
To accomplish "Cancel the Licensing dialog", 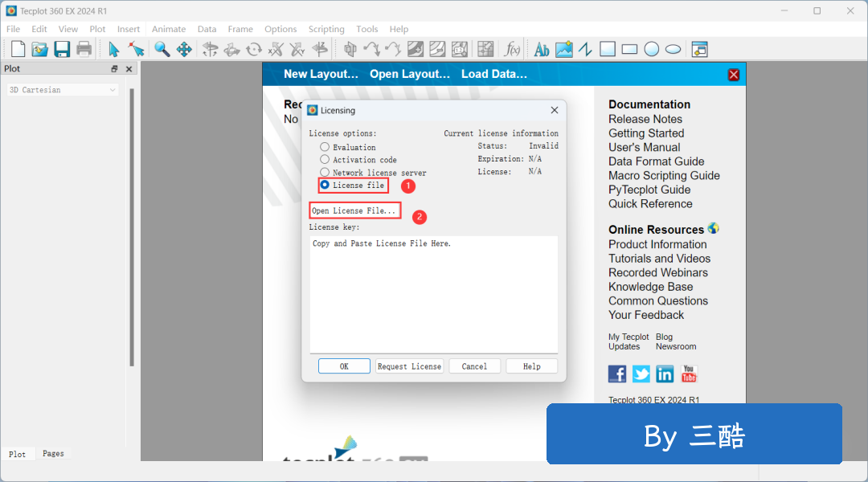I will click(x=474, y=366).
